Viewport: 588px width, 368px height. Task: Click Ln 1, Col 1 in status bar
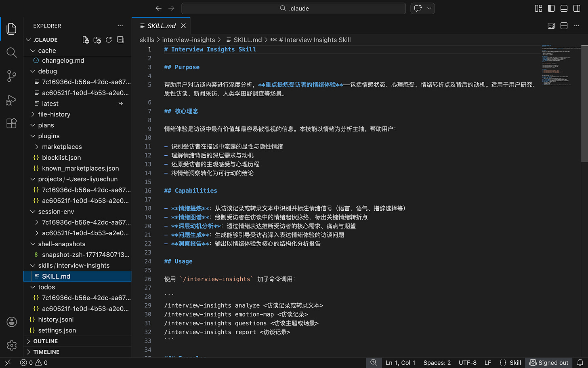click(x=400, y=363)
